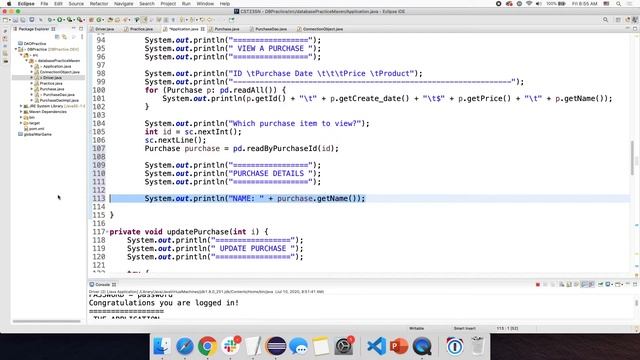The width and height of the screenshot is (640, 360).
Task: Click the New file toolbar icon
Action: pyautogui.click(x=6, y=19)
